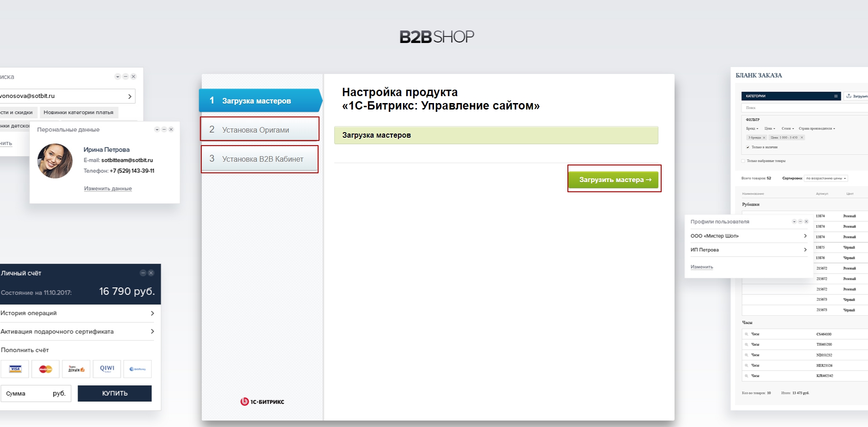Minimize the Личный счёт panel
This screenshot has width=868, height=427.
coord(143,273)
